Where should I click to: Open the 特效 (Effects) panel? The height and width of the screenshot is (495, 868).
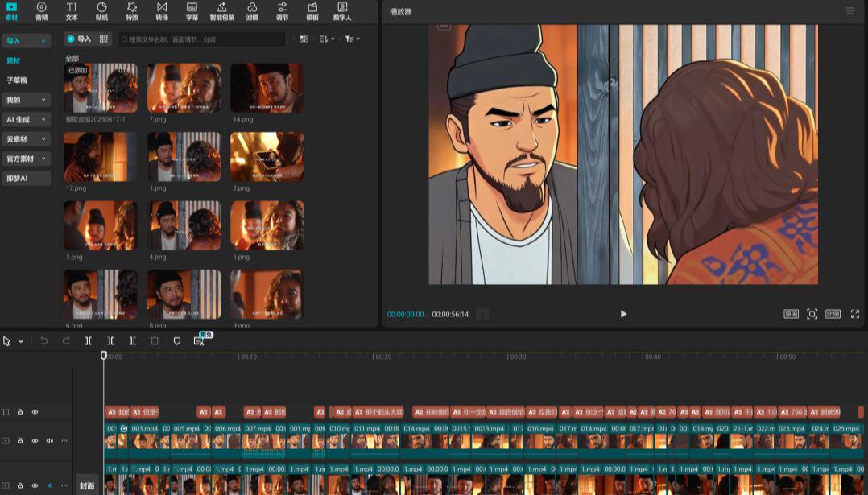click(132, 11)
